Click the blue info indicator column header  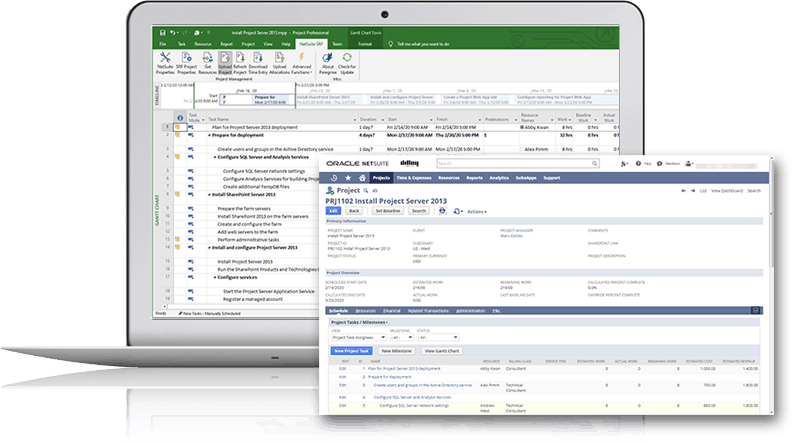tap(180, 118)
